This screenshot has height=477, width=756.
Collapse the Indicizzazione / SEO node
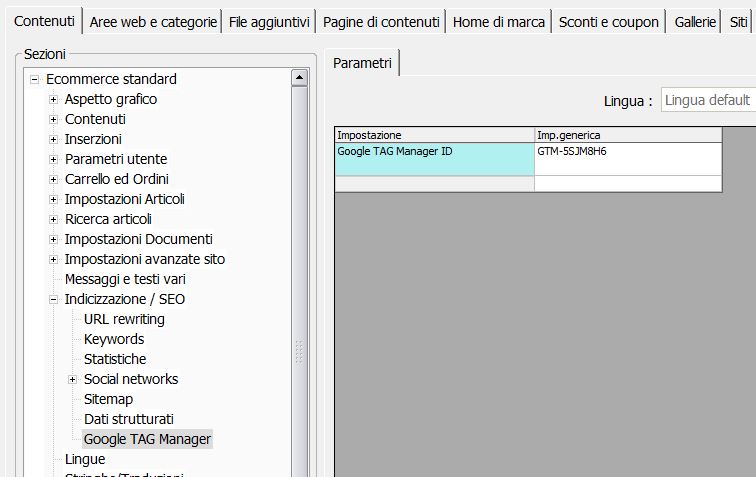(54, 300)
